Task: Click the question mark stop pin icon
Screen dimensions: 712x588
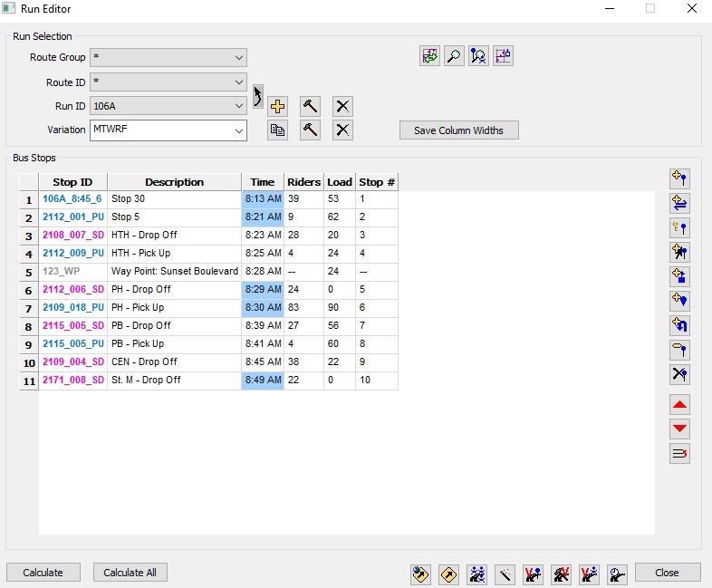Action: [679, 227]
